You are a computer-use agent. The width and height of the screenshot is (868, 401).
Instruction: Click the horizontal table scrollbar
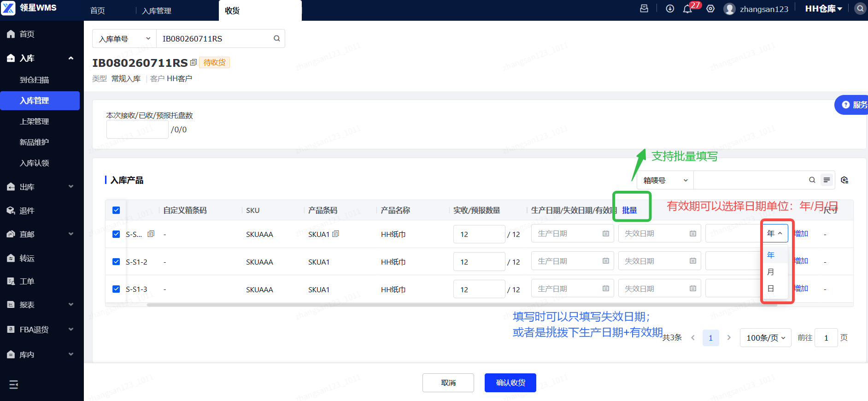pyautogui.click(x=462, y=305)
